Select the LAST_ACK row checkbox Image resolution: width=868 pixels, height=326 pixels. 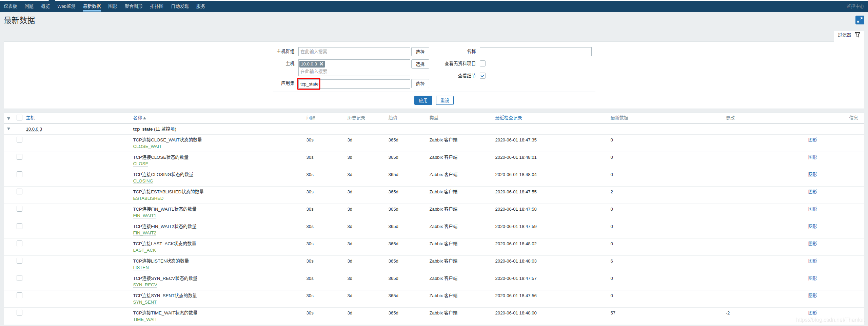20,244
